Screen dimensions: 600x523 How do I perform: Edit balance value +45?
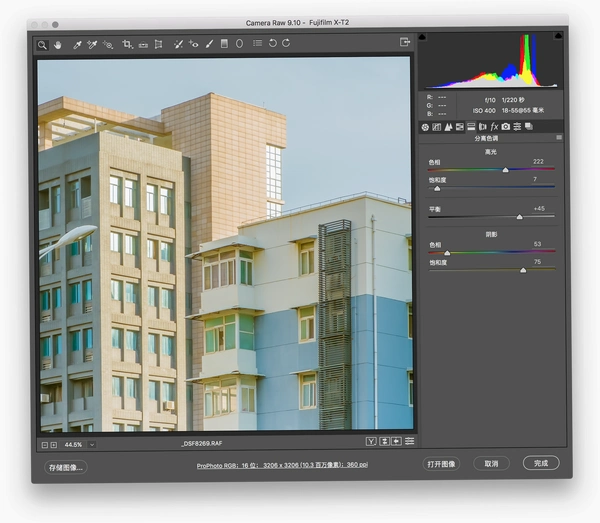click(539, 209)
